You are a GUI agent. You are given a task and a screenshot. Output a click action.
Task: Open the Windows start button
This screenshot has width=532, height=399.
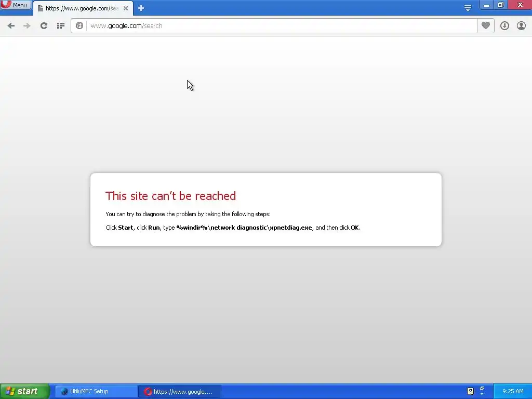pos(25,392)
